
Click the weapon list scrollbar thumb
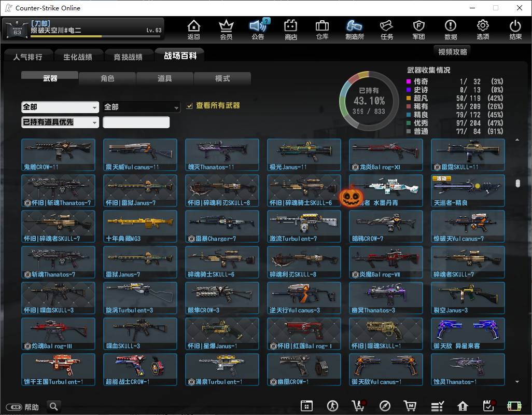point(517,183)
